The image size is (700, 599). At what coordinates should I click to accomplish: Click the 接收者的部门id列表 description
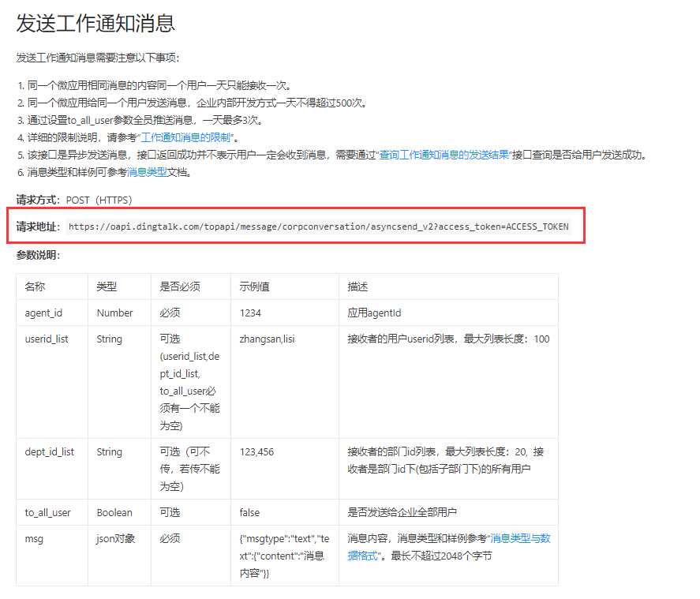[x=446, y=461]
